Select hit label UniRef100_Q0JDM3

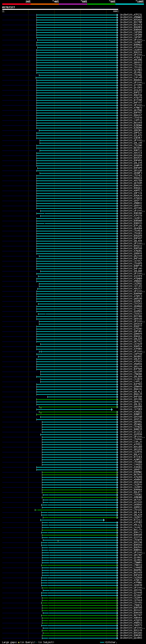pyautogui.click(x=131, y=87)
